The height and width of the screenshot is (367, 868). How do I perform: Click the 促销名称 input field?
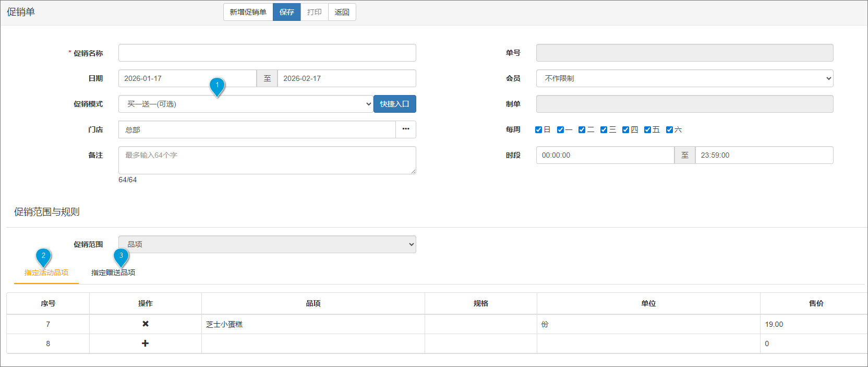click(x=267, y=53)
